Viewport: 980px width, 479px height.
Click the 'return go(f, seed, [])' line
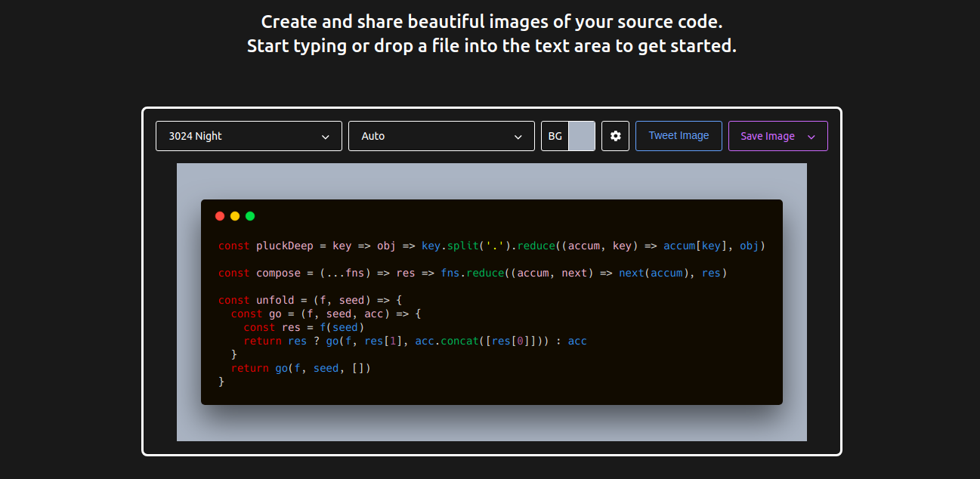tap(301, 368)
